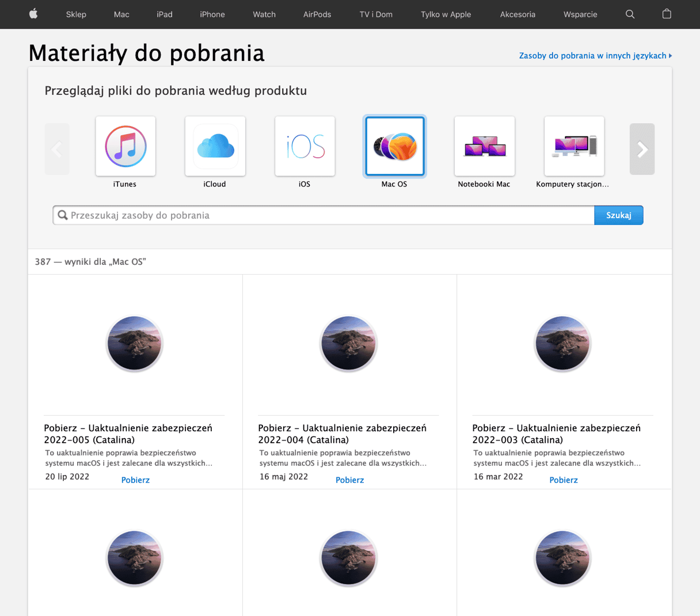Open the search magnifier in the top bar
The height and width of the screenshot is (616, 700).
(630, 14)
